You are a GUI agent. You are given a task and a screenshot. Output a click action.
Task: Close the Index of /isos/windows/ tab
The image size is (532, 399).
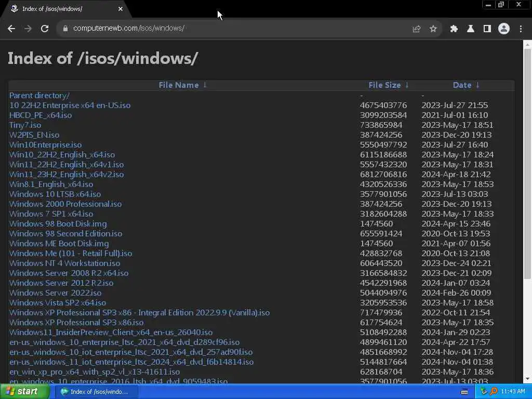(121, 9)
